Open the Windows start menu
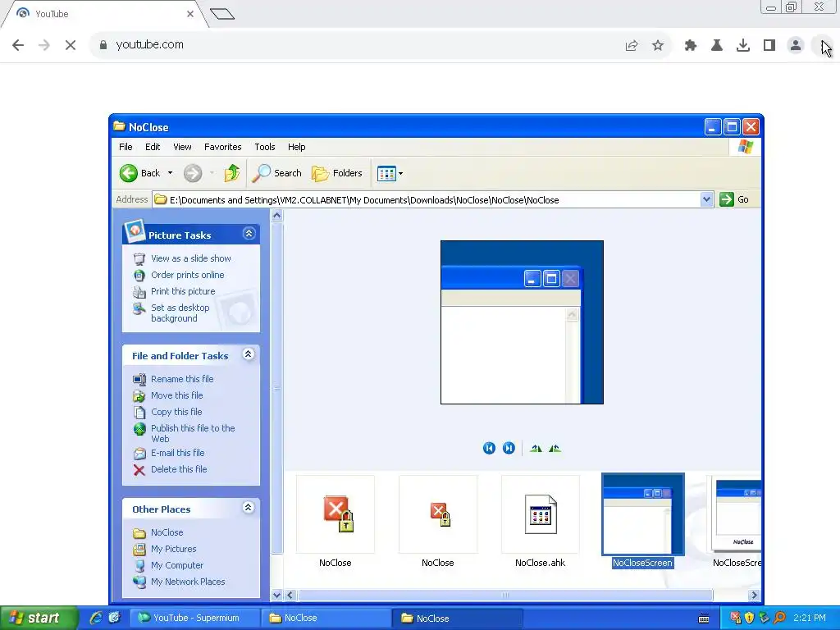The height and width of the screenshot is (630, 840). pyautogui.click(x=39, y=618)
